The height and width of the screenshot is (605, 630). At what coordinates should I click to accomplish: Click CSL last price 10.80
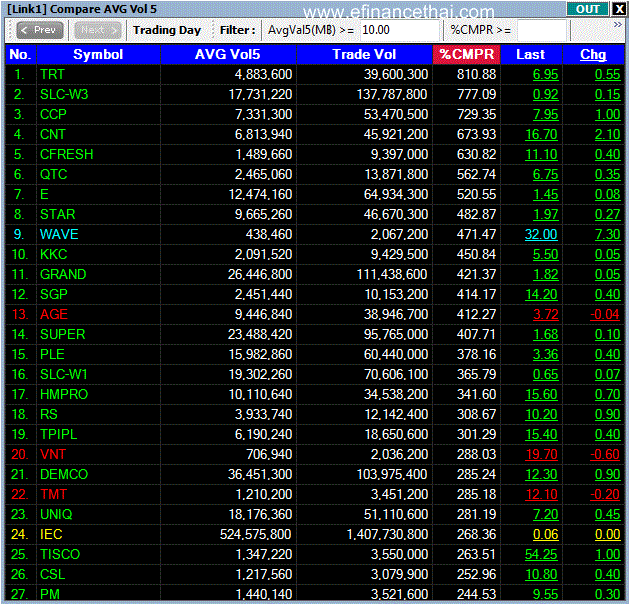541,574
